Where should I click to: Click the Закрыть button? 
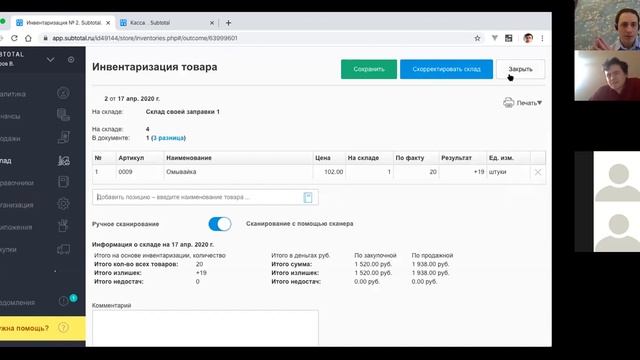point(520,69)
